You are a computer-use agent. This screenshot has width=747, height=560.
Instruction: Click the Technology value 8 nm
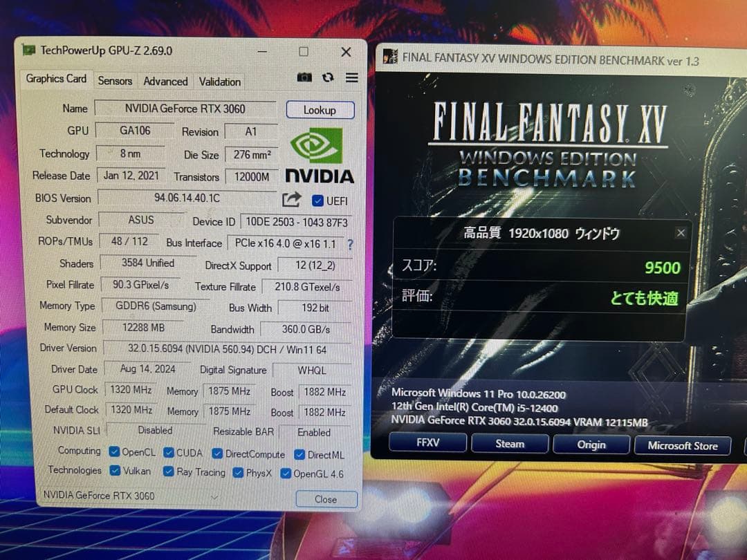[130, 153]
